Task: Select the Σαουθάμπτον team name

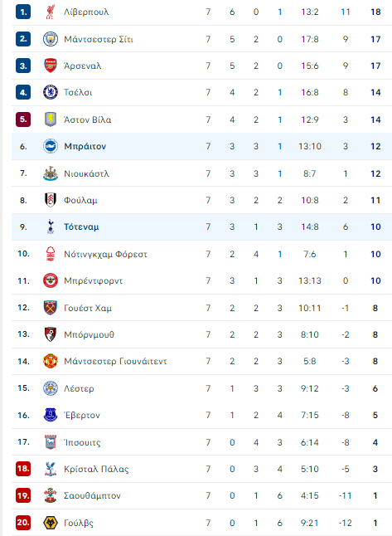Action: 92,495
